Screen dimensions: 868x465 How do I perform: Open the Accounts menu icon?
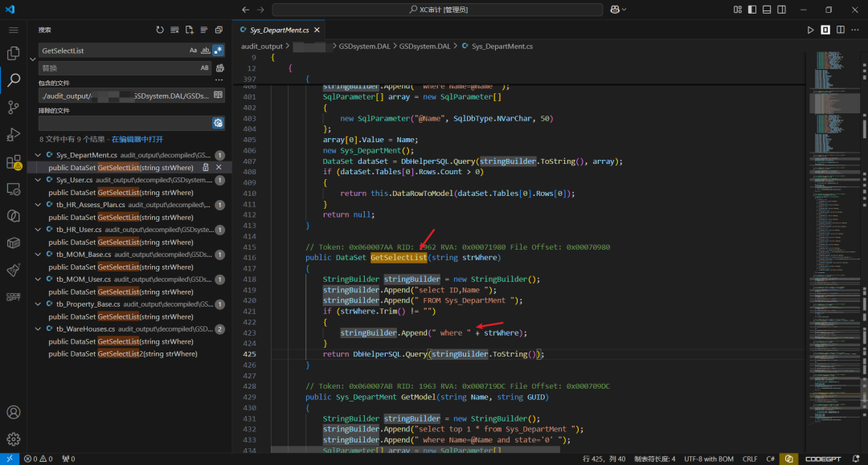[14, 413]
